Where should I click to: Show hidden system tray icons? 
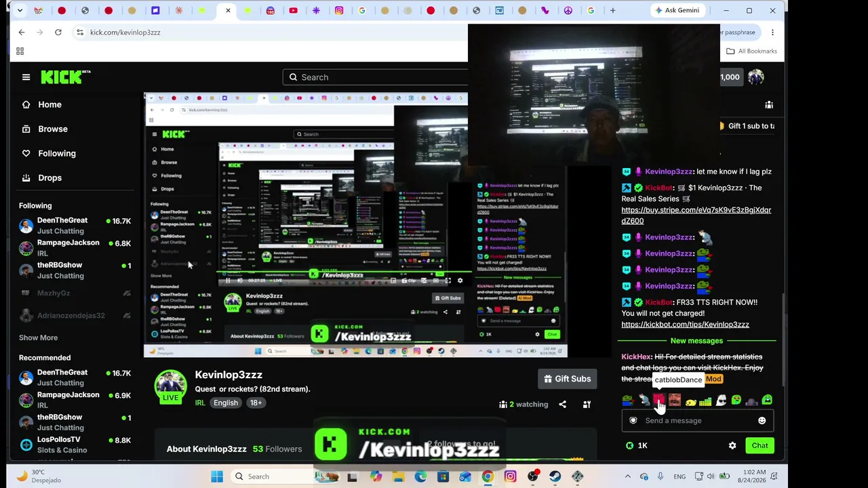point(628,476)
